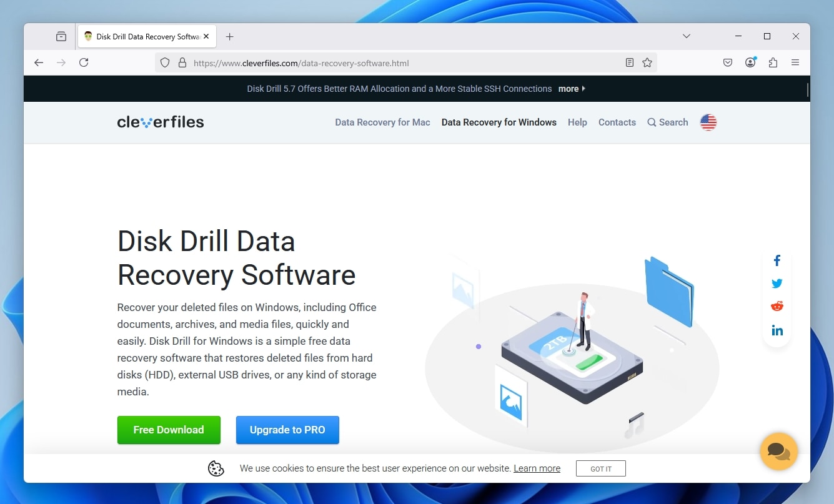Share page on LinkedIn

tap(777, 330)
